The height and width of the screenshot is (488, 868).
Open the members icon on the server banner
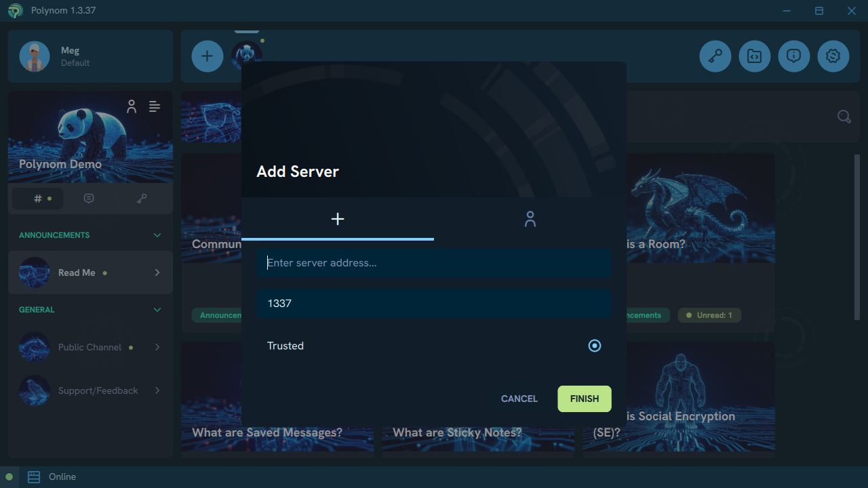pyautogui.click(x=132, y=106)
